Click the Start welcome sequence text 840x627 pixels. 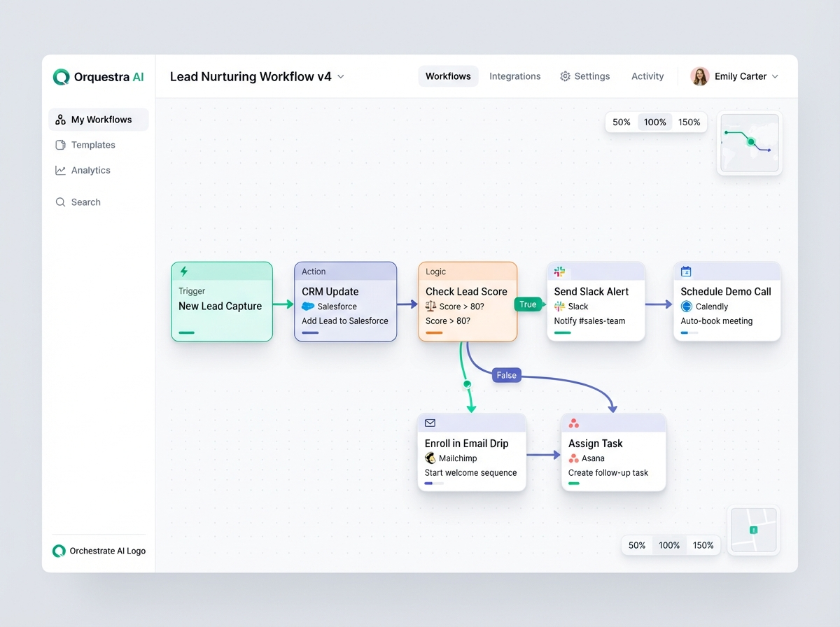pyautogui.click(x=471, y=473)
